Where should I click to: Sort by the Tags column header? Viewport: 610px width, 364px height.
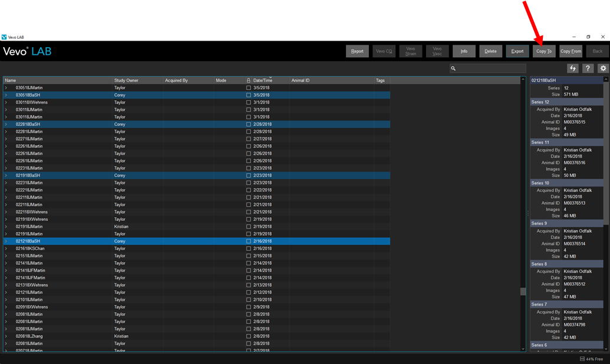pos(382,81)
